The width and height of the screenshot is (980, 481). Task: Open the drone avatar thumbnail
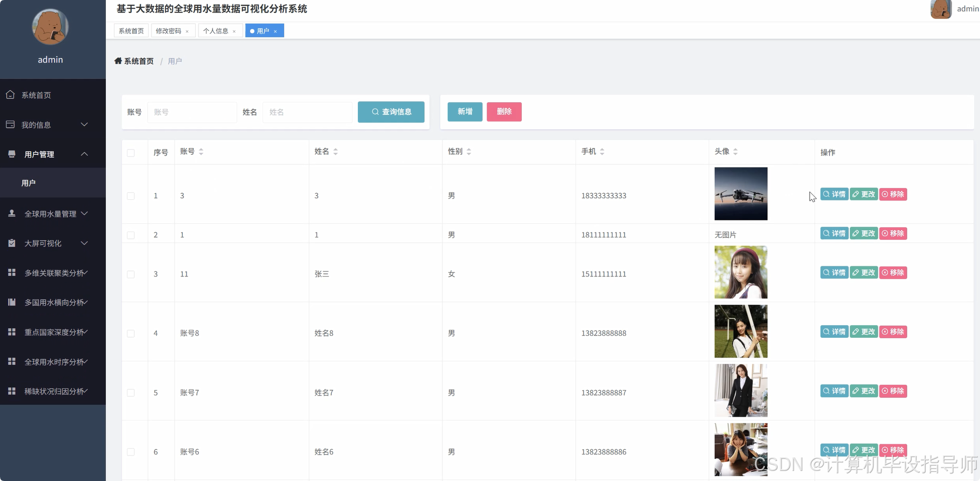click(741, 194)
